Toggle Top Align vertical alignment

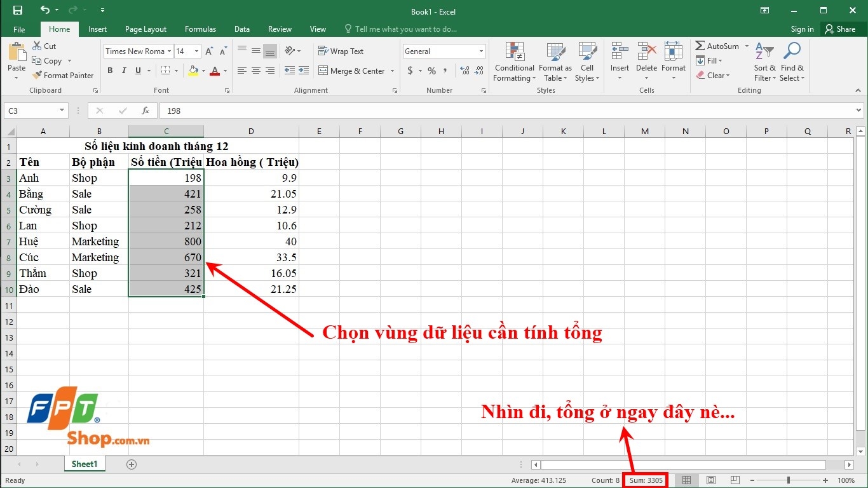tap(242, 51)
